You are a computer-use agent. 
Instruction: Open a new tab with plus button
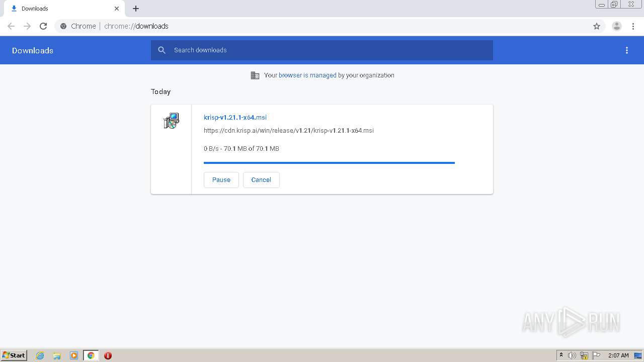[x=136, y=9]
